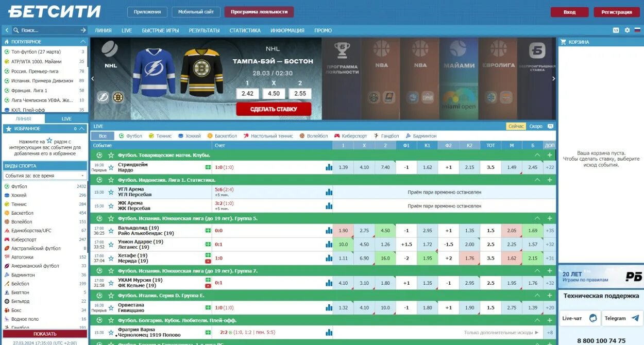The width and height of the screenshot is (644, 345).
Task: Open the События за: все время dropdown
Action: [44, 176]
